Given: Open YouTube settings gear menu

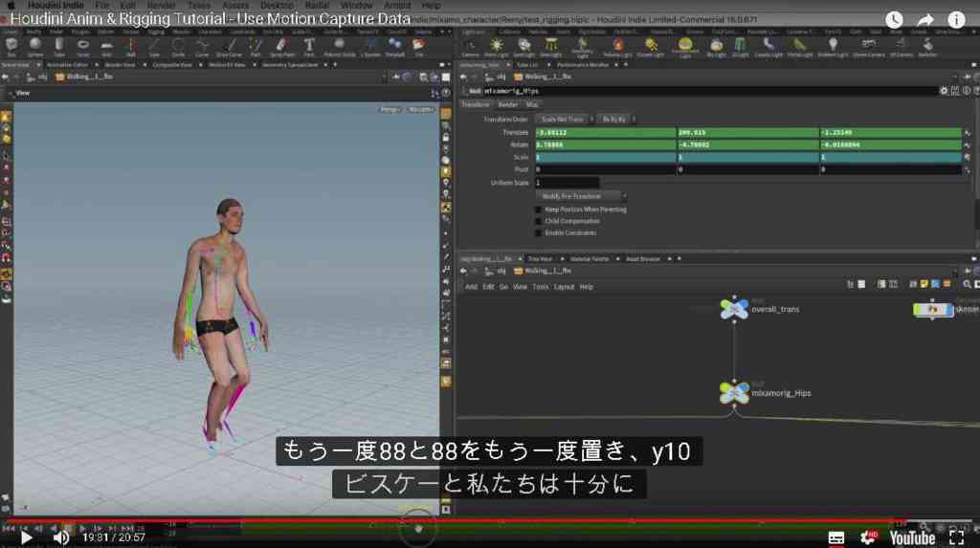Looking at the screenshot, I should [868, 537].
